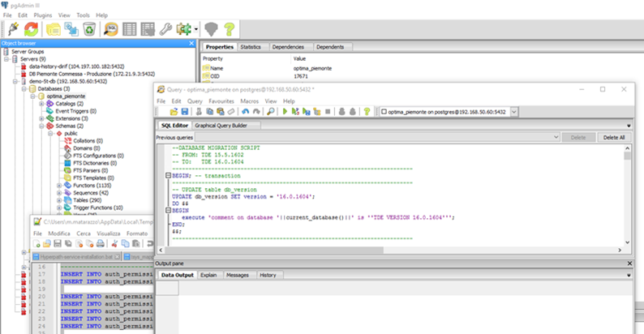Open the Statistics tab
This screenshot has height=334, width=644.
point(251,47)
